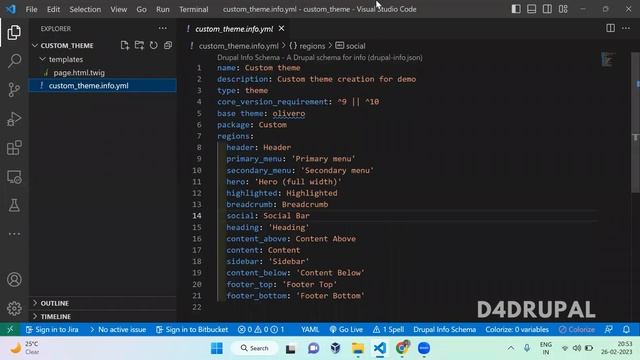Show additional activity bar views ellipsis

[x=14, y=234]
